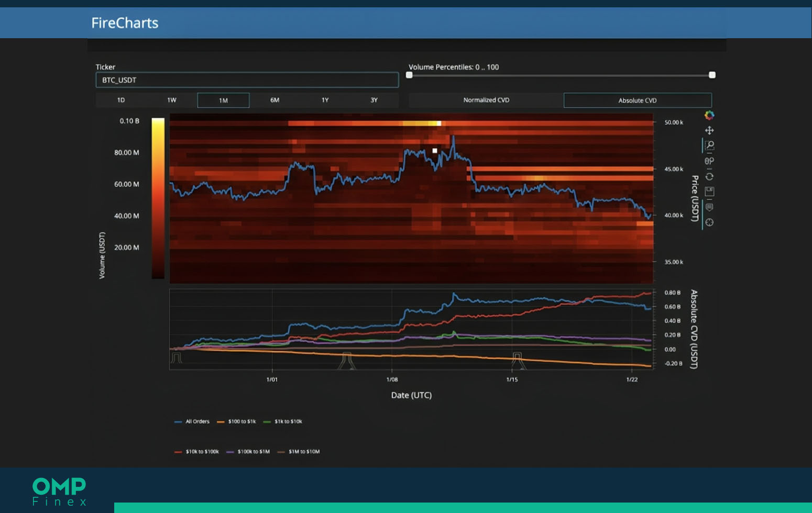
Task: Click the Ticker field label
Action: (x=105, y=67)
